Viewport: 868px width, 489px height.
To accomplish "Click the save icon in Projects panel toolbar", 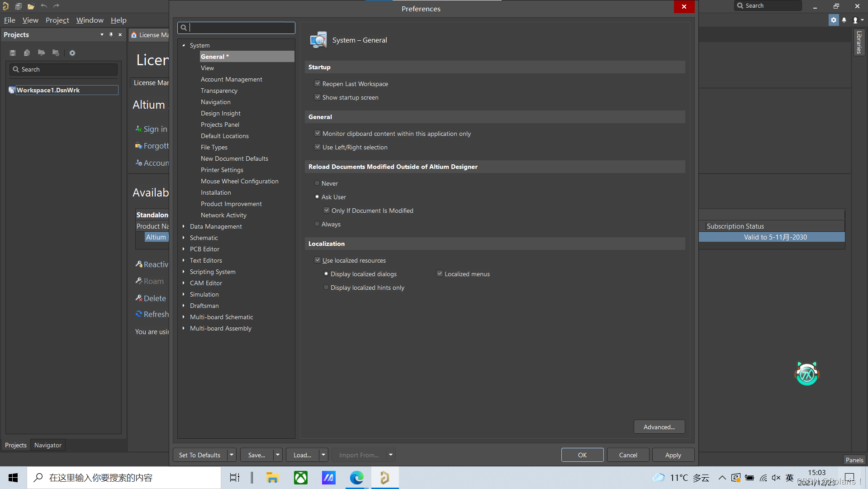I will coord(13,53).
